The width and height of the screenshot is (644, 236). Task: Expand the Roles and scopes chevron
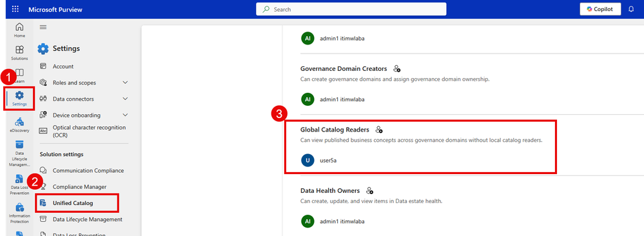tap(125, 83)
